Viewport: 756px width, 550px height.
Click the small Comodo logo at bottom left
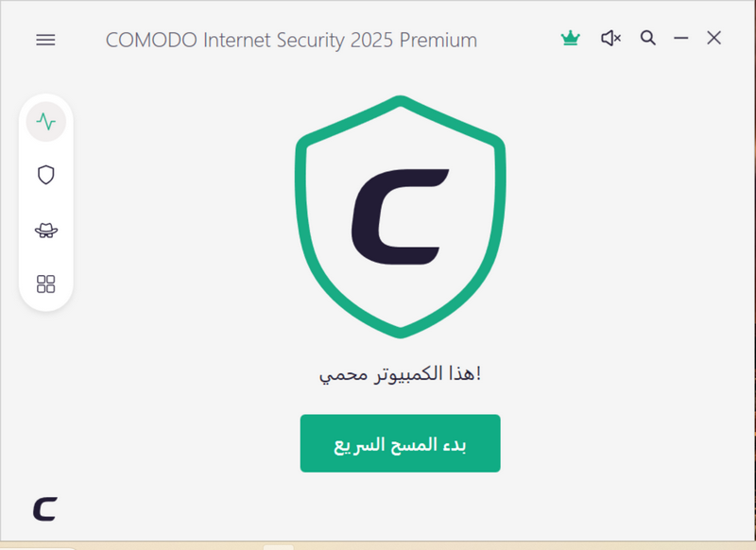[45, 508]
